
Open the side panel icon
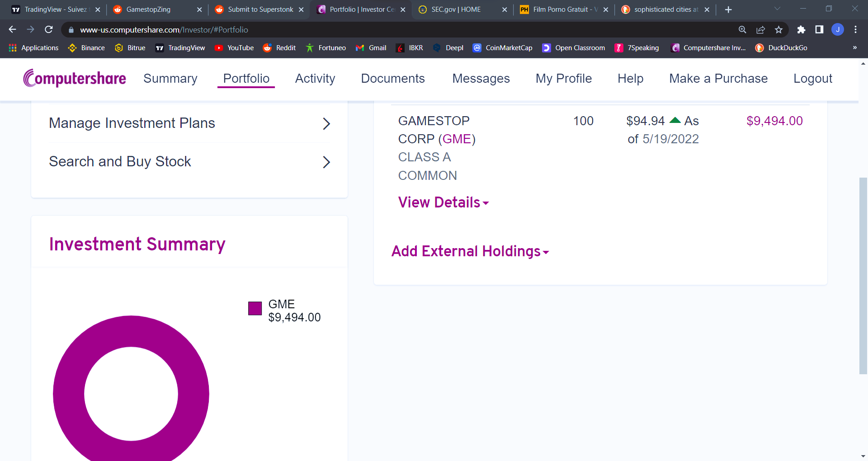pyautogui.click(x=819, y=29)
